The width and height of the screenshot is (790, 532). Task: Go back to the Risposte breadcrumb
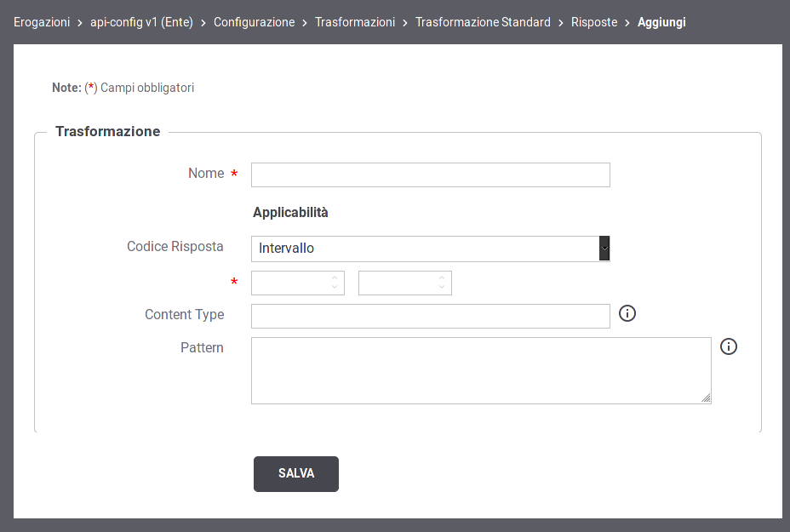(594, 22)
